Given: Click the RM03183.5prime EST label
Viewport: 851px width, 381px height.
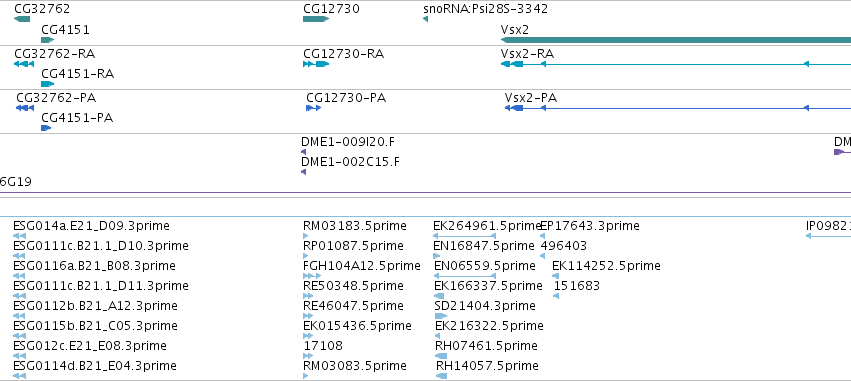Looking at the screenshot, I should click(x=354, y=226).
